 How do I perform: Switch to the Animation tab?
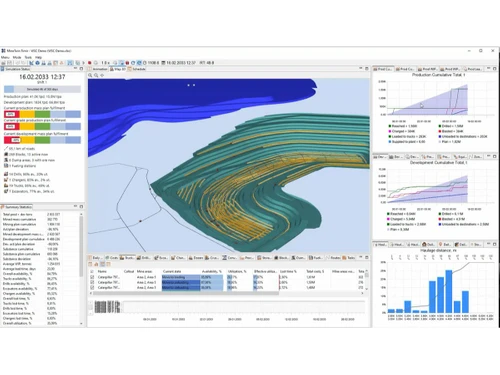tap(98, 69)
